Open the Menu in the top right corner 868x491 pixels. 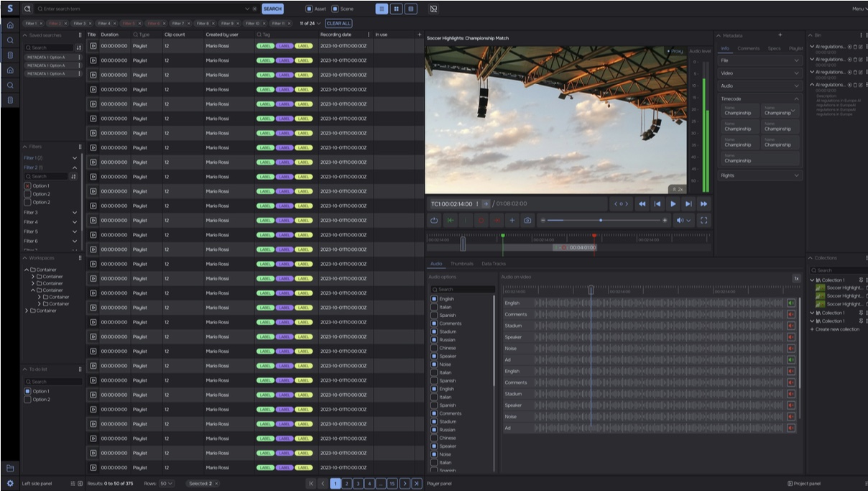point(859,9)
